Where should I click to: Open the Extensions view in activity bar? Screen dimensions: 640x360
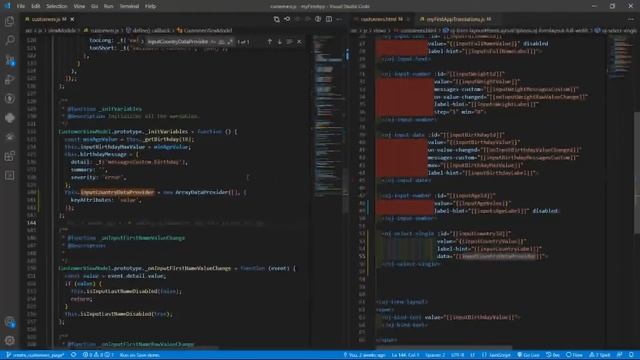(x=10, y=156)
